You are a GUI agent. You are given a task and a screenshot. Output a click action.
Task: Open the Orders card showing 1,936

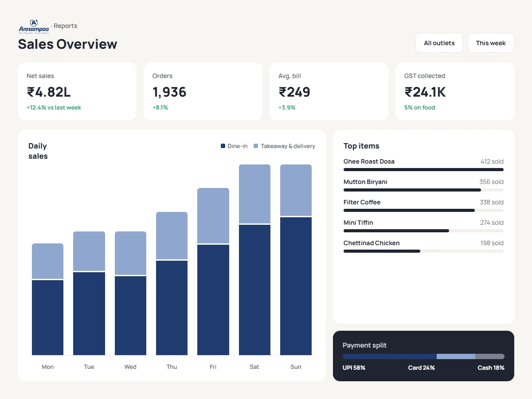203,91
